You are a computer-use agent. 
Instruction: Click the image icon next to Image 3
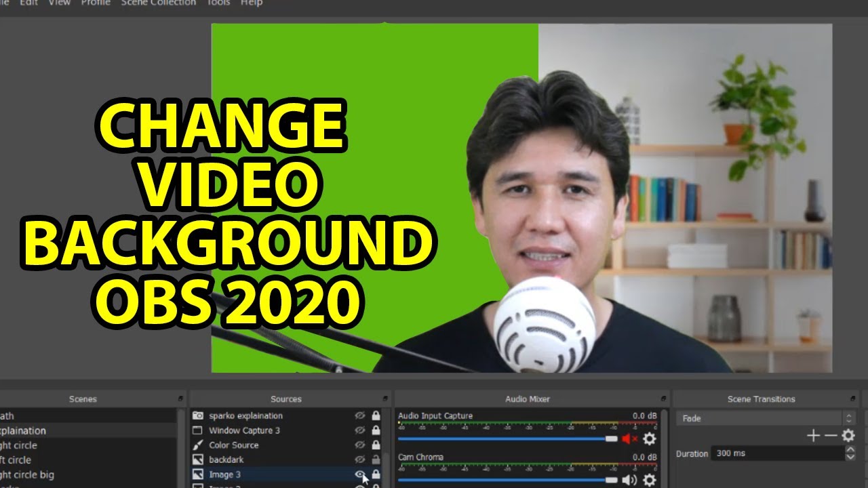(x=198, y=474)
